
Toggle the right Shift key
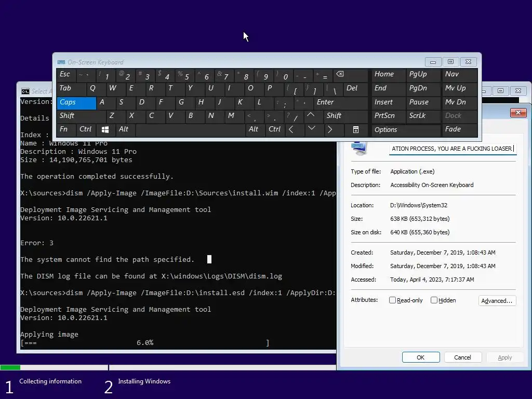345,116
